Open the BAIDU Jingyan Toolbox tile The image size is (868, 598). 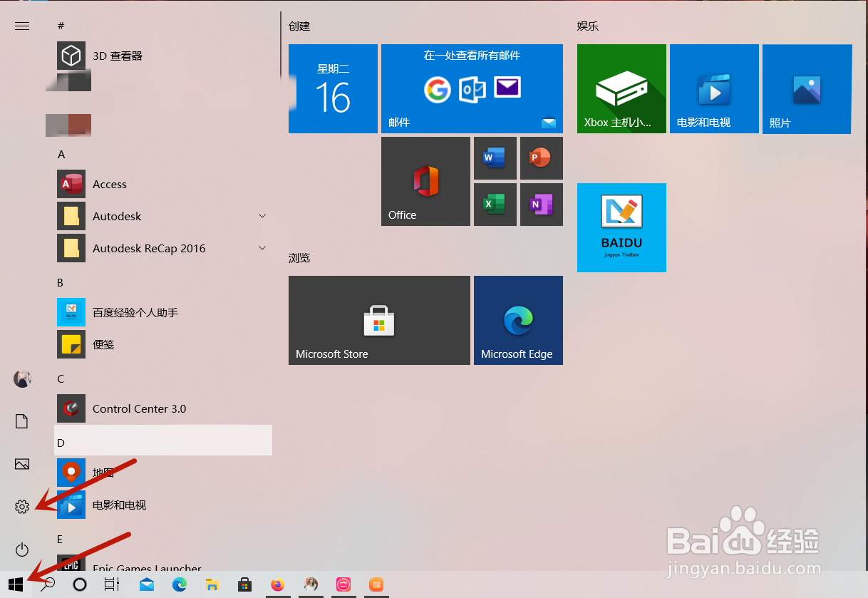click(x=621, y=227)
